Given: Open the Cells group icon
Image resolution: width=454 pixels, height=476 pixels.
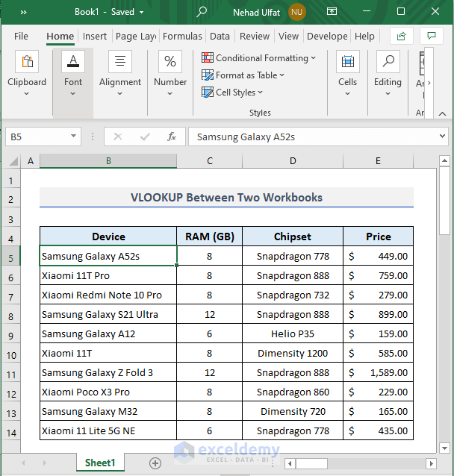Looking at the screenshot, I should pos(347,62).
